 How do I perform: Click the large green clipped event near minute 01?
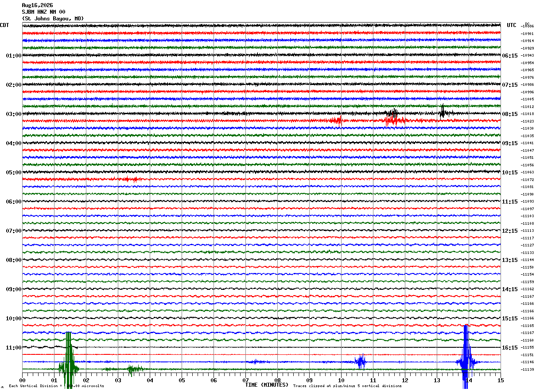click(x=68, y=361)
